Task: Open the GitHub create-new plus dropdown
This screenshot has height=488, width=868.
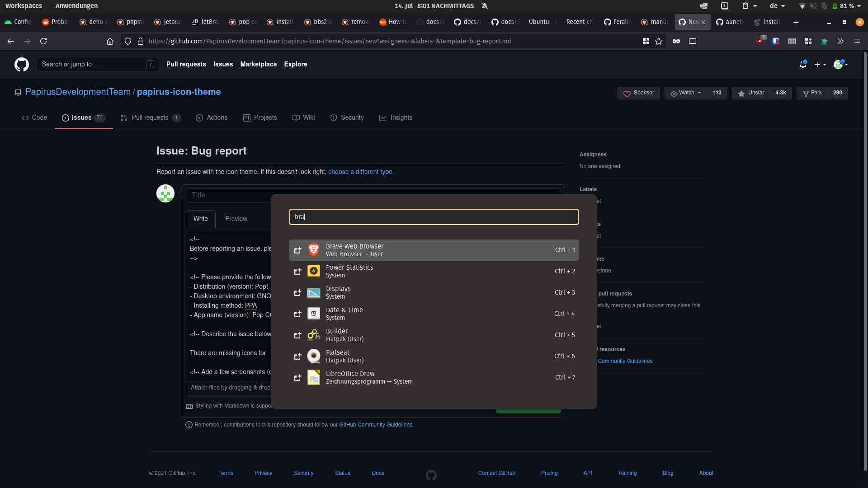Action: (x=820, y=64)
